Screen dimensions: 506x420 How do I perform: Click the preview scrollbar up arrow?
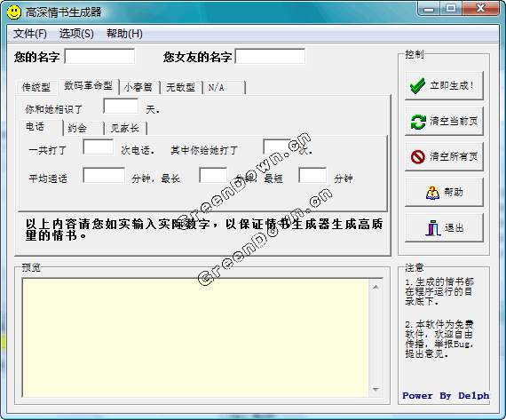tap(376, 287)
